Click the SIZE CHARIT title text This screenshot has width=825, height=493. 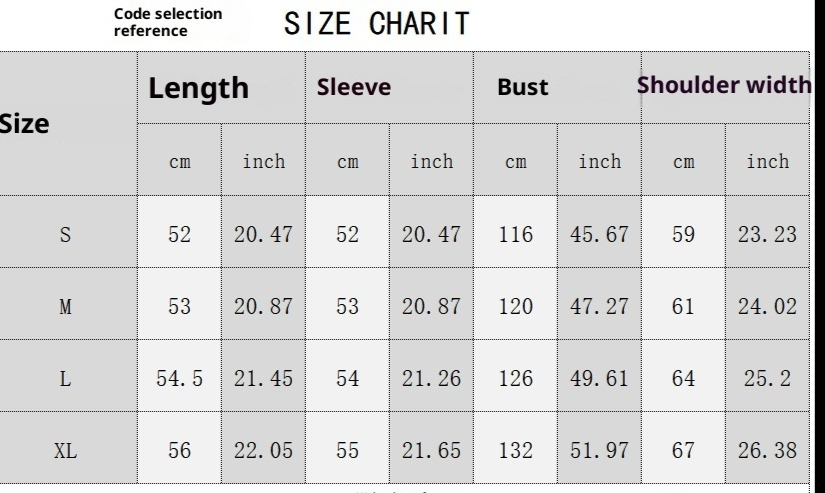click(376, 23)
